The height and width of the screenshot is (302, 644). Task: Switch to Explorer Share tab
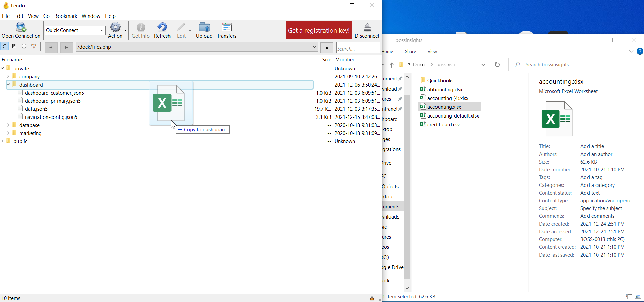pos(410,51)
